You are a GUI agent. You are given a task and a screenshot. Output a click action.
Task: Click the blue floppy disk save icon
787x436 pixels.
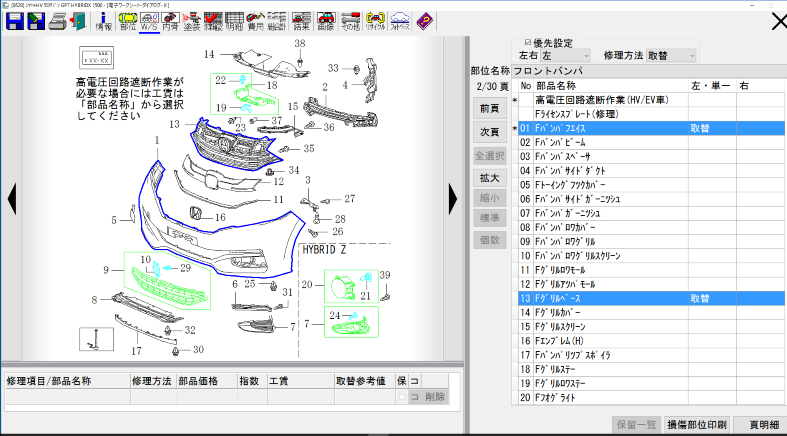pyautogui.click(x=15, y=22)
